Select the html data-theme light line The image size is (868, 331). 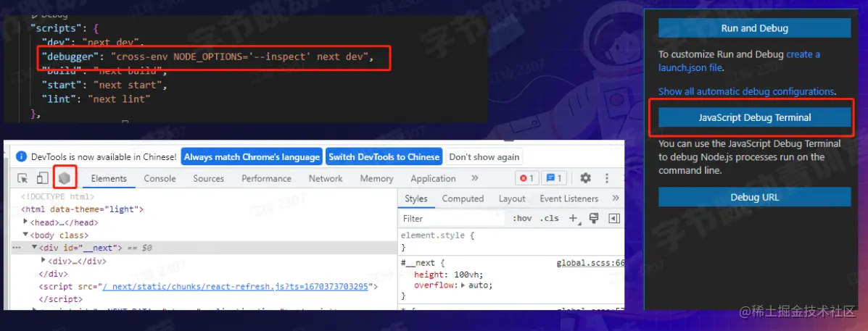click(x=82, y=209)
